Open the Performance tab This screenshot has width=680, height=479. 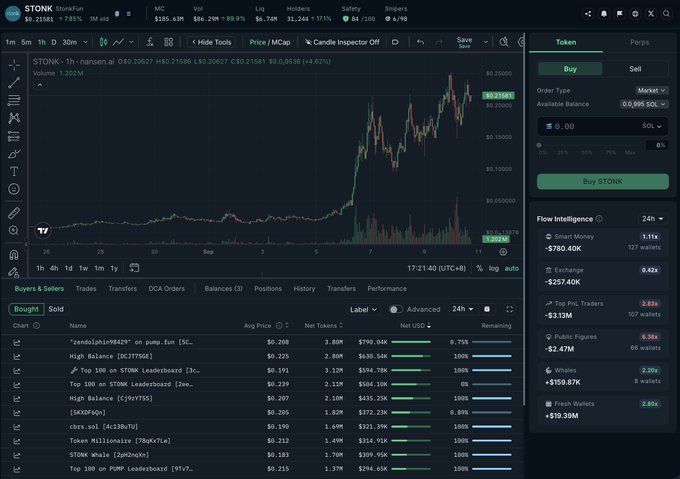(x=387, y=289)
